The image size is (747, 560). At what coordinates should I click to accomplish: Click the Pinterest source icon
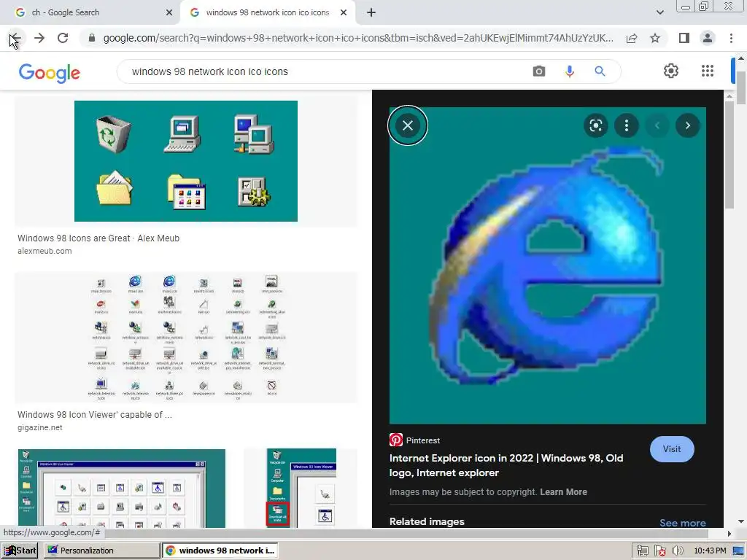pos(396,440)
